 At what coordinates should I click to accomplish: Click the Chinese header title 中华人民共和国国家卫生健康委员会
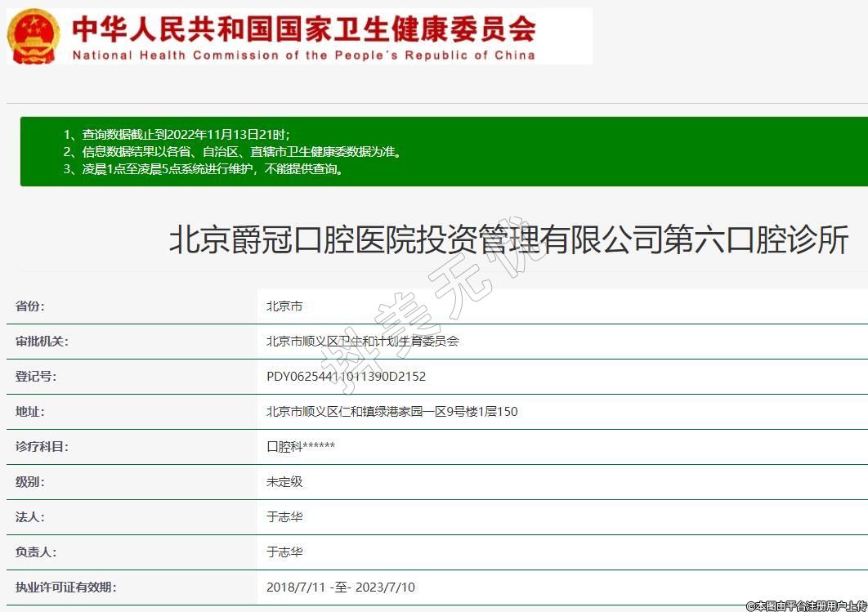coord(304,29)
